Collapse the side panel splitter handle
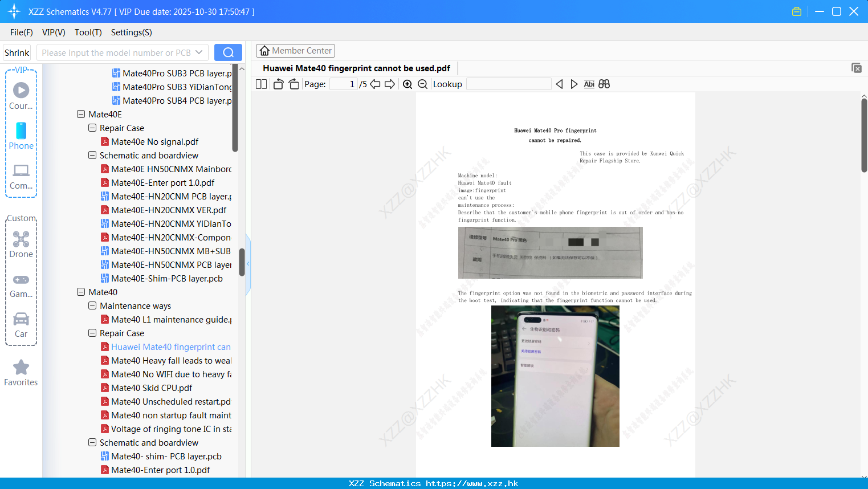This screenshot has width=868, height=489. [x=248, y=264]
